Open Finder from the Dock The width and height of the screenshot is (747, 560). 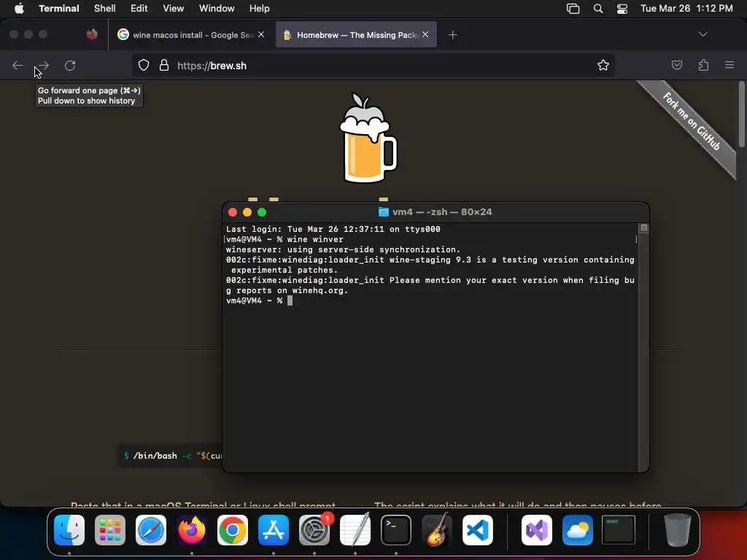[69, 530]
